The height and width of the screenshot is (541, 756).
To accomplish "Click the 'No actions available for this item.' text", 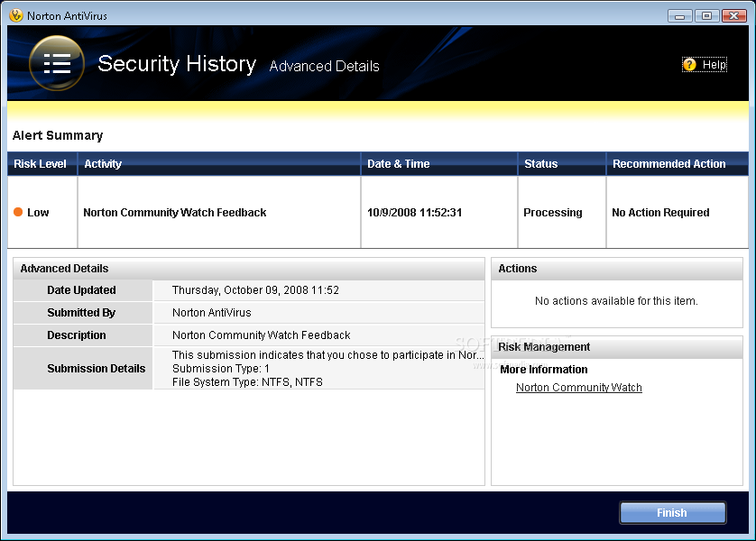I will pyautogui.click(x=616, y=301).
